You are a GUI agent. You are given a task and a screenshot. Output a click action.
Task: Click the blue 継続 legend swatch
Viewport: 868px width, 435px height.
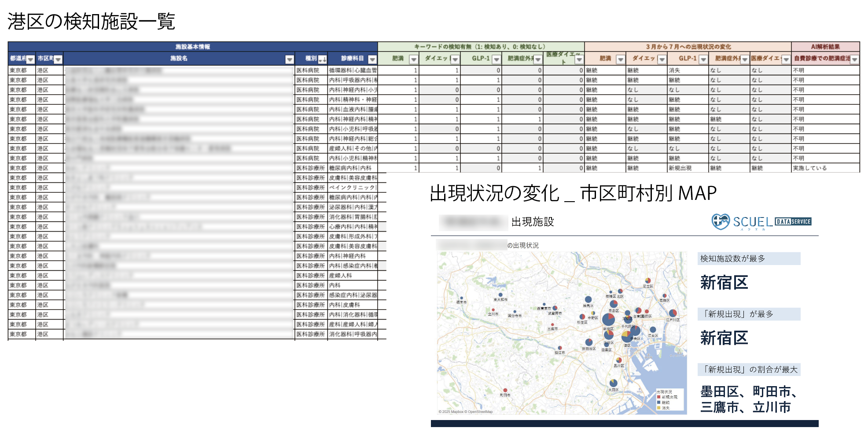[x=659, y=402]
